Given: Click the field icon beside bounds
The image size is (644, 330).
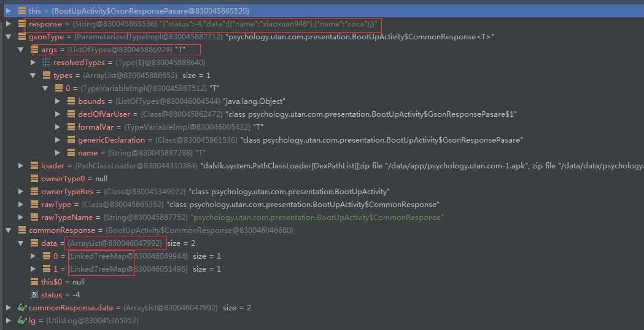Looking at the screenshot, I should pos(71,101).
